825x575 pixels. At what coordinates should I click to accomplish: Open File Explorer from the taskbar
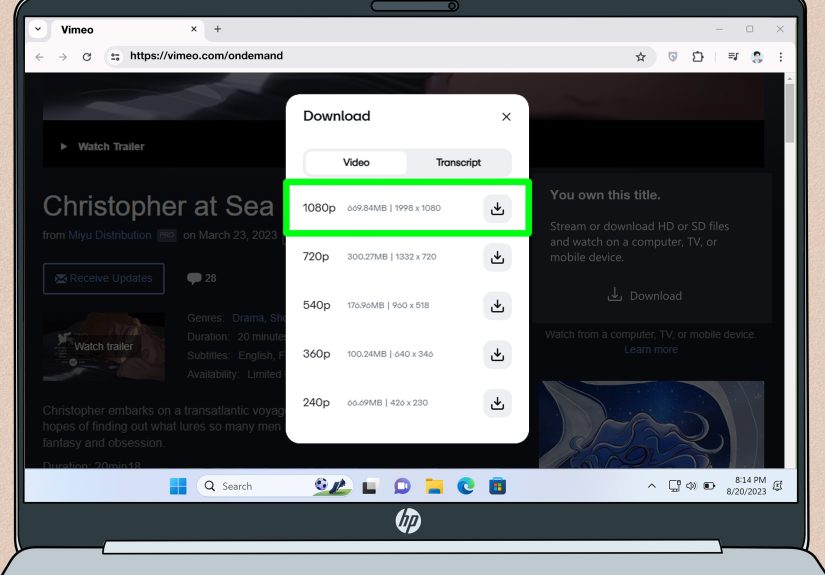pos(434,486)
